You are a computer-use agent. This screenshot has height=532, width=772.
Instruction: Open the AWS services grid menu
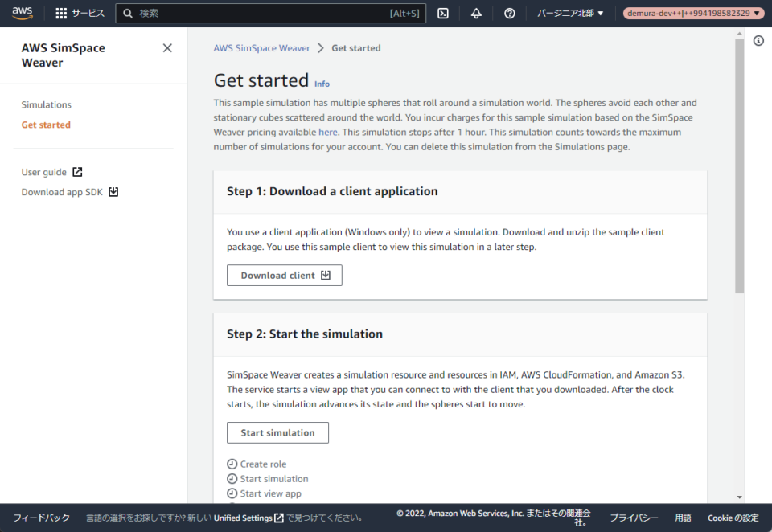(60, 13)
